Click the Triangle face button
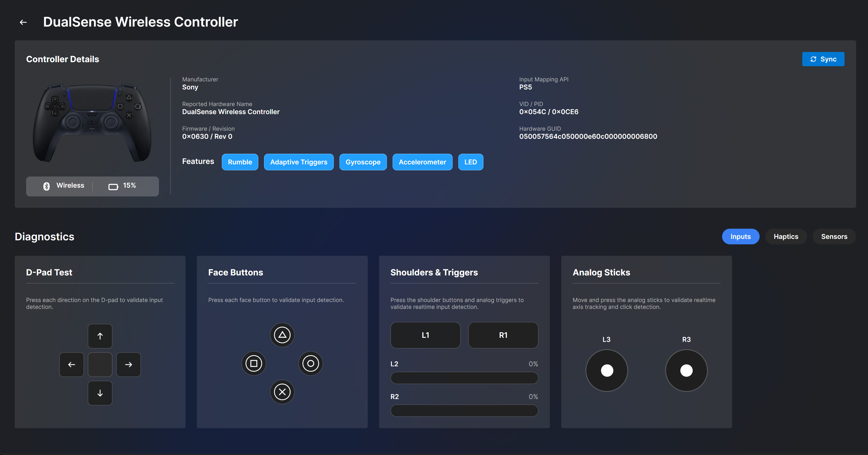The image size is (868, 455). [282, 335]
